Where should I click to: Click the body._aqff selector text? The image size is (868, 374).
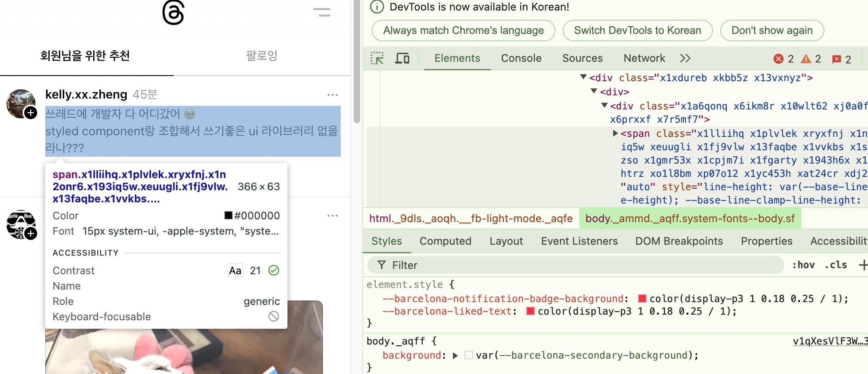click(396, 341)
